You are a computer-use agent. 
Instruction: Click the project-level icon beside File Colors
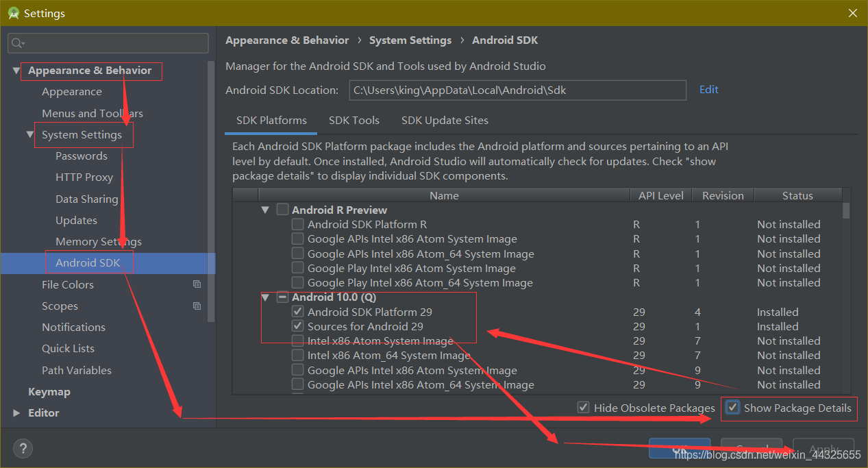pyautogui.click(x=197, y=284)
